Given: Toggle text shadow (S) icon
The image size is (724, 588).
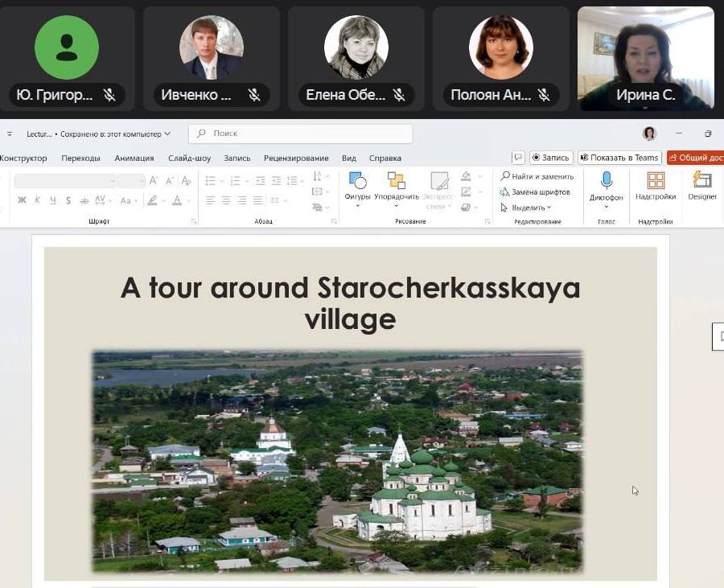Looking at the screenshot, I should 68,200.
